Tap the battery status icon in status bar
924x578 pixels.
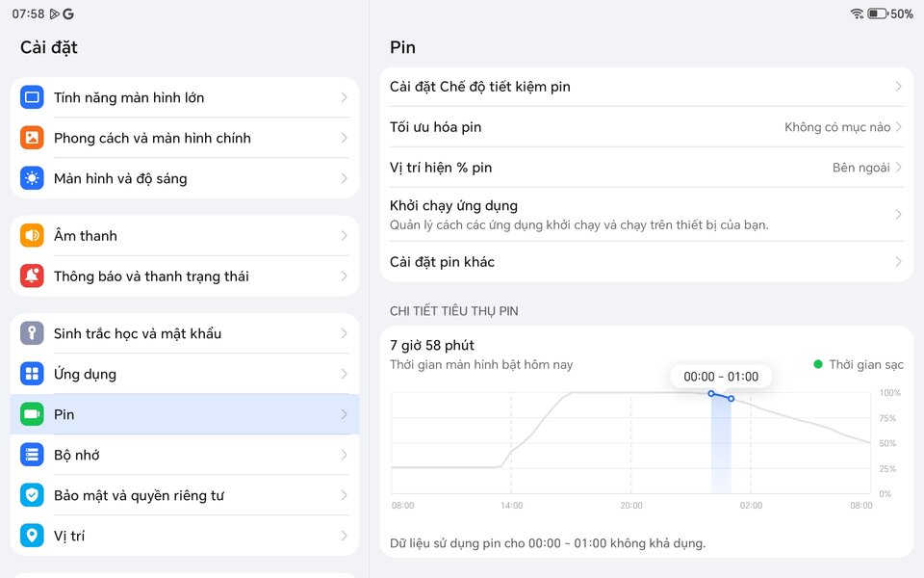coord(878,13)
